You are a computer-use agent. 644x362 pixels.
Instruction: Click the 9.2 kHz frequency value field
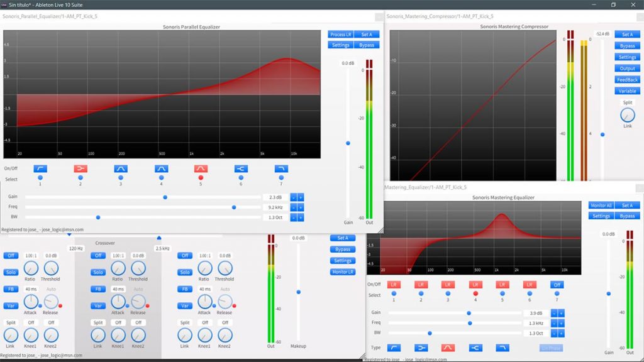(275, 207)
